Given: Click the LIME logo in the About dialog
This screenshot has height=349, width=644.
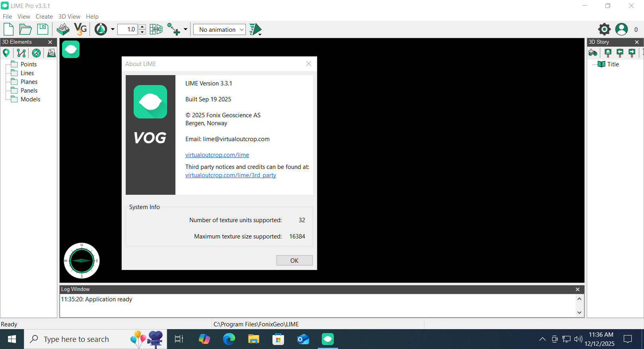Looking at the screenshot, I should [150, 102].
